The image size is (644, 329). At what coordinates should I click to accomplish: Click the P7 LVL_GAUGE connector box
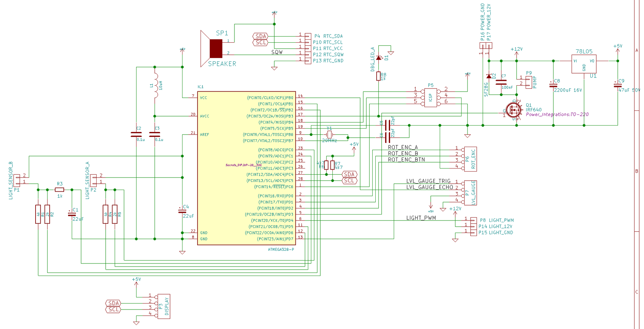(471, 193)
